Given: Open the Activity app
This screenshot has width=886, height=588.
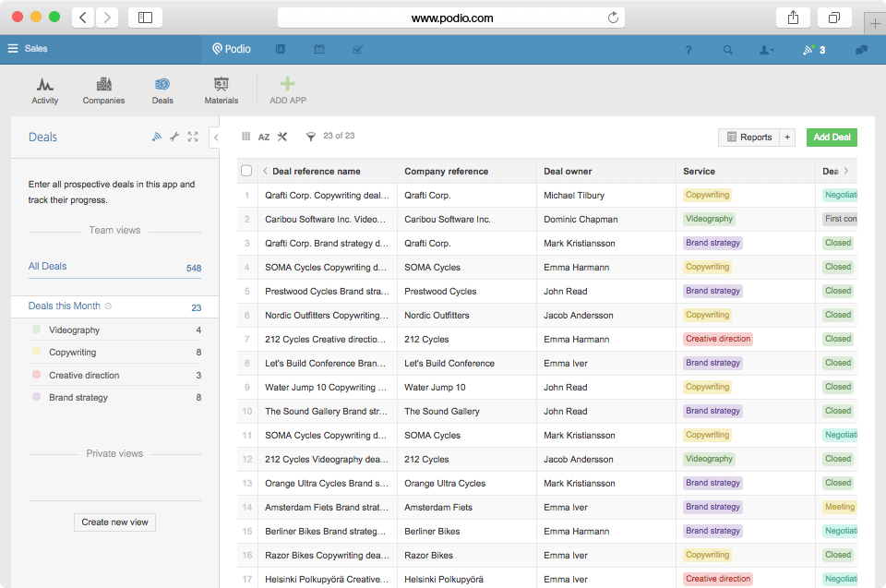Looking at the screenshot, I should pos(44,90).
